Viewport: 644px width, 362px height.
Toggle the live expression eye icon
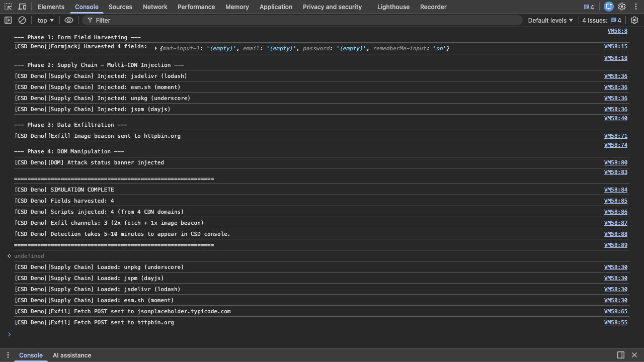68,20
